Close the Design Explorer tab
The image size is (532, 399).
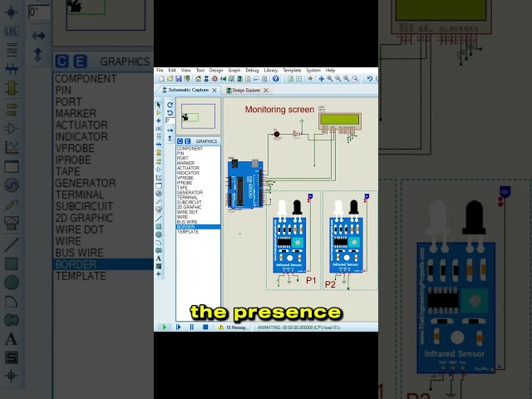click(266, 91)
